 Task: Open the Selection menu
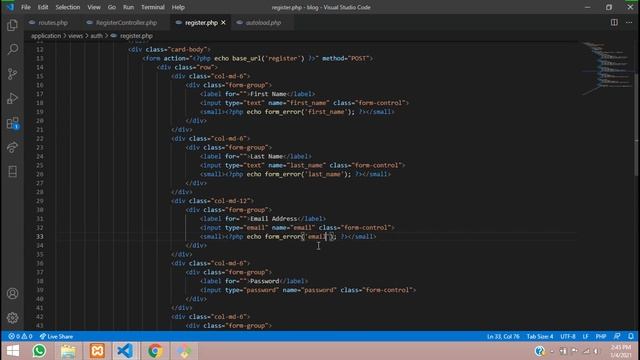(68, 7)
